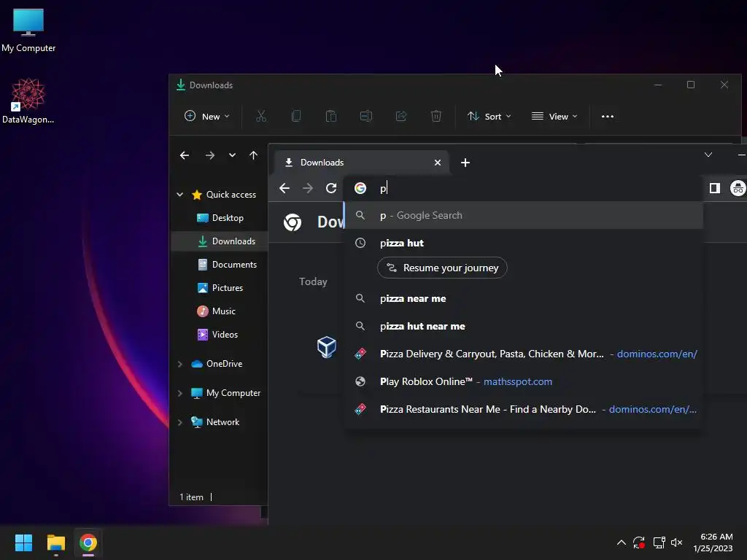Select Pictures in the Explorer sidebar

[220, 287]
